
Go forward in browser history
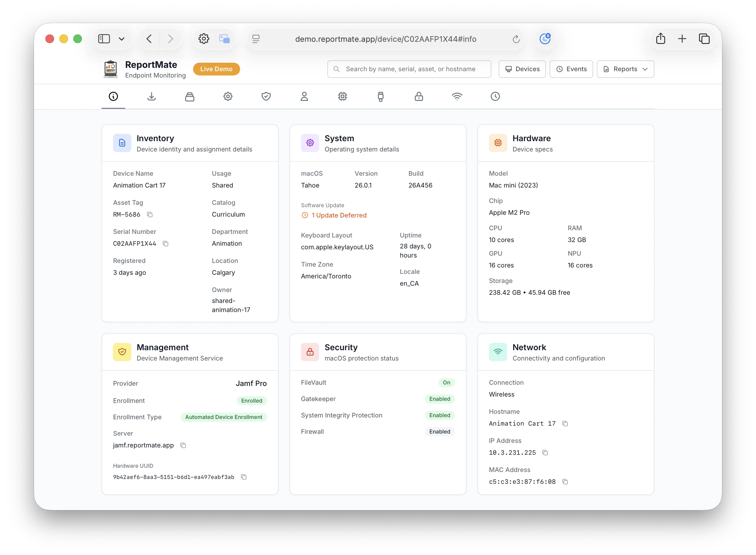(170, 39)
